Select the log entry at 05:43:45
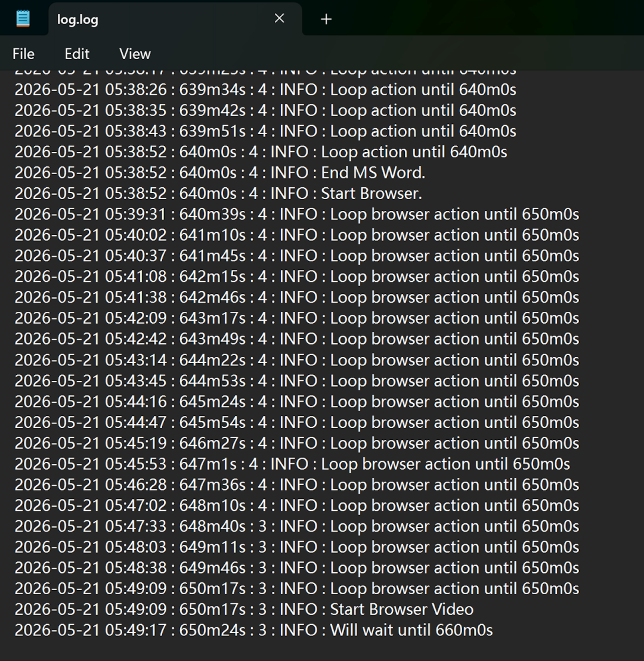The height and width of the screenshot is (661, 644). (x=297, y=381)
